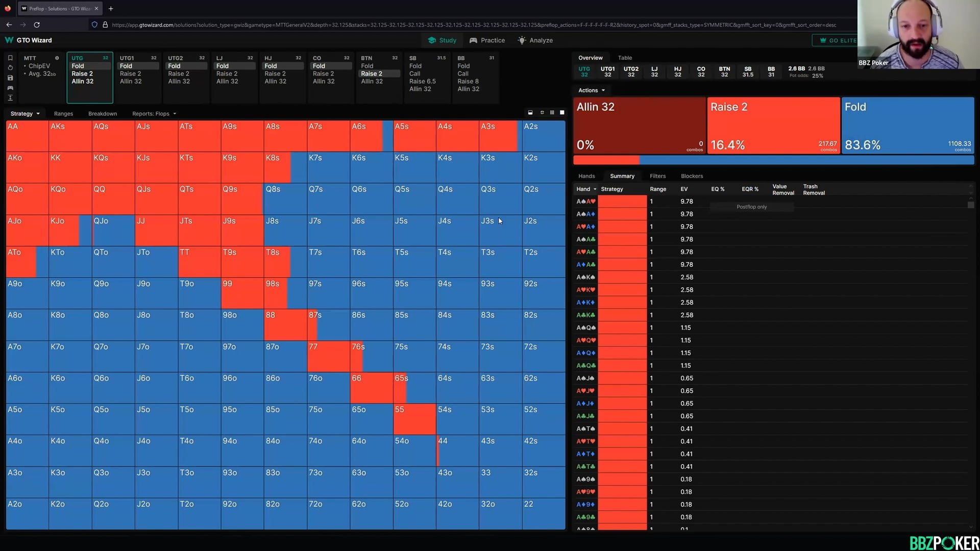Viewport: 980px width, 551px height.
Task: Click the bookmark icon in left sidebar
Action: point(10,58)
